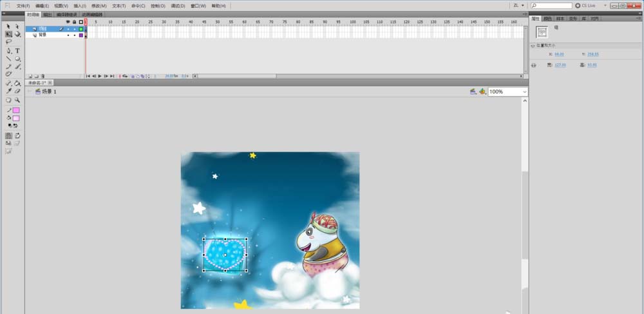Select the 3D Rotation tool
This screenshot has width=644, height=314.
[17, 34]
